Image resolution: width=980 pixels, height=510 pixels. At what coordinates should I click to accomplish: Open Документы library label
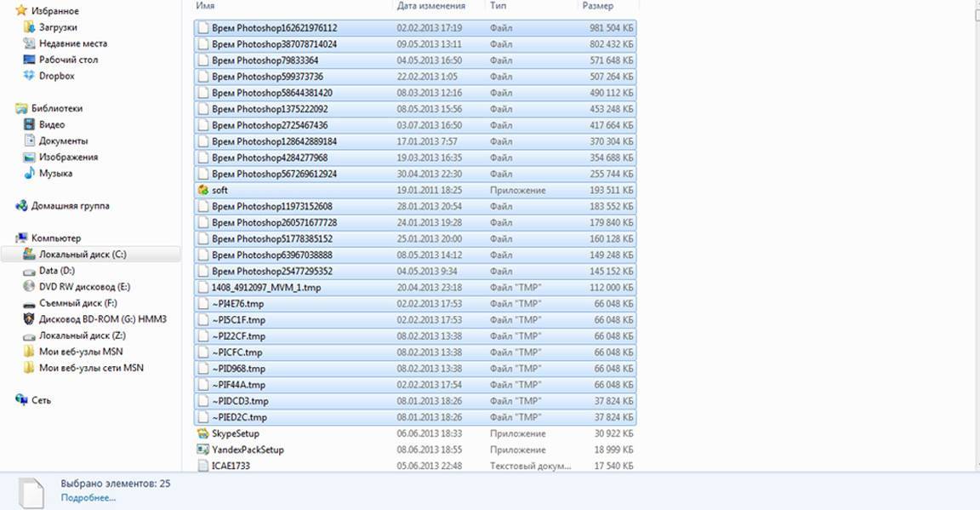pyautogui.click(x=64, y=140)
